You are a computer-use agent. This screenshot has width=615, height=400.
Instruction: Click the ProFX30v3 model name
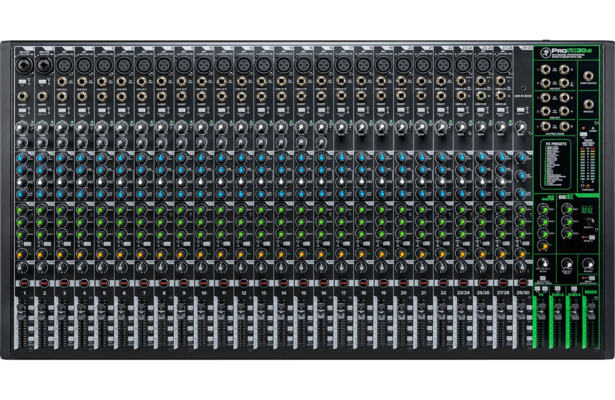pyautogui.click(x=571, y=51)
